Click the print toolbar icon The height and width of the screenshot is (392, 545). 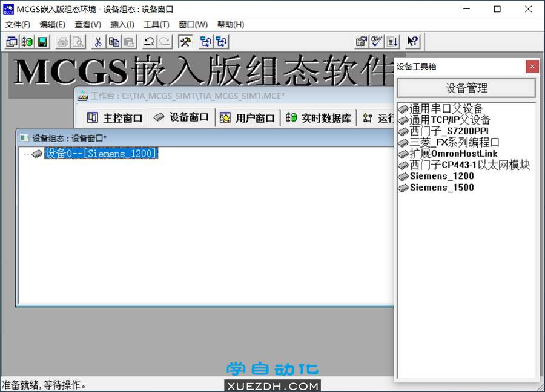tap(63, 42)
